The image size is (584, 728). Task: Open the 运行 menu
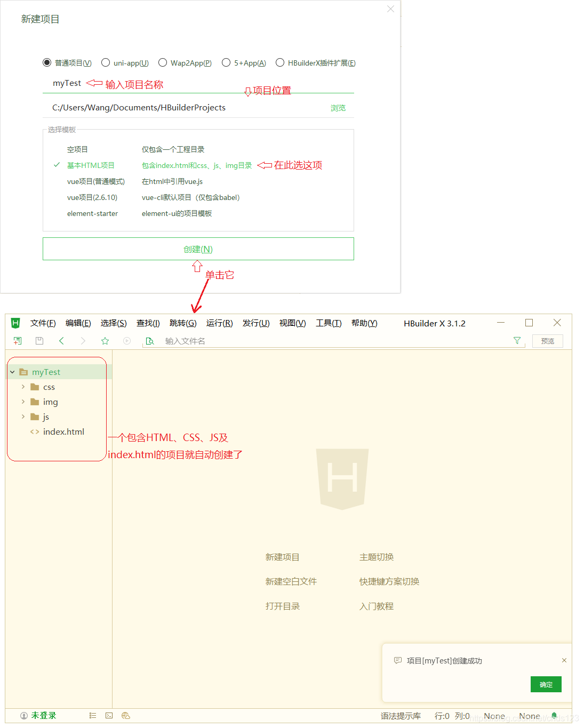point(220,323)
